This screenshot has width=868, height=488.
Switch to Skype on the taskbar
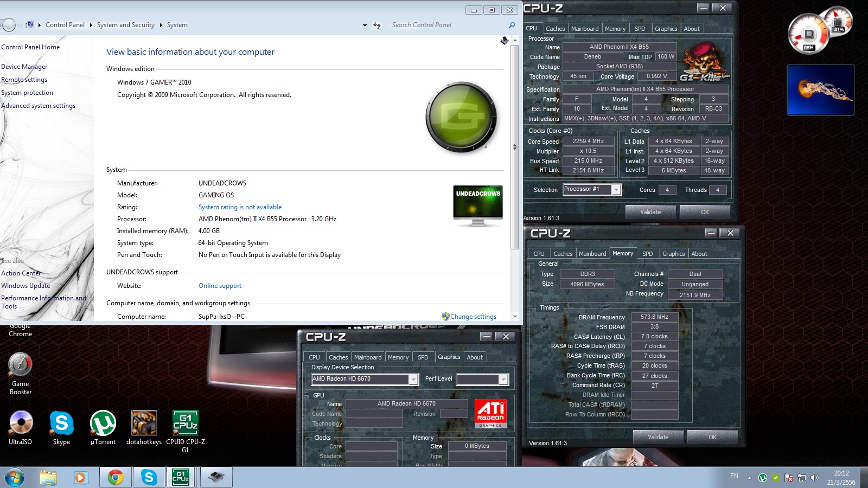point(149,478)
